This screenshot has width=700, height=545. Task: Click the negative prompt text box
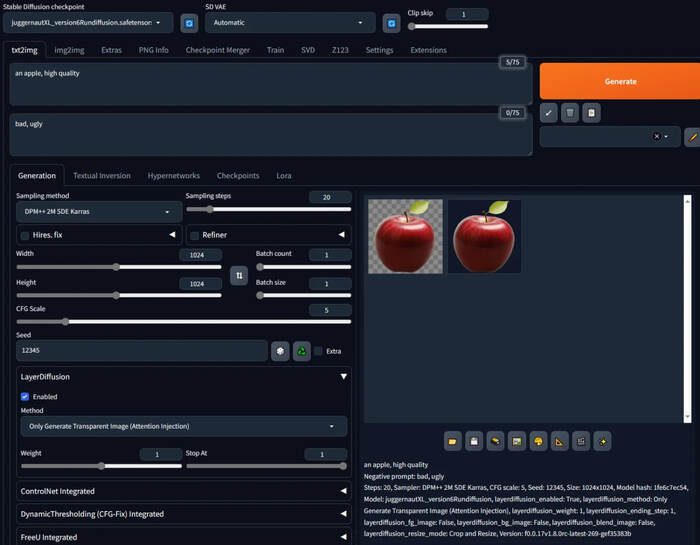pyautogui.click(x=271, y=135)
